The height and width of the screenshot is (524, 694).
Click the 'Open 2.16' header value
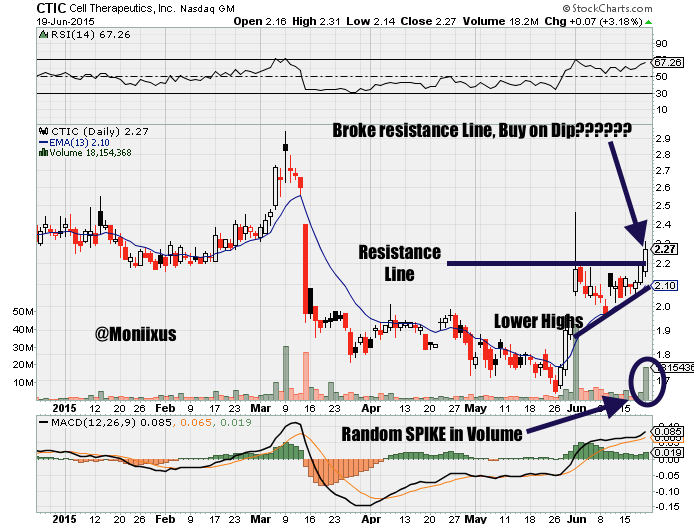click(260, 21)
